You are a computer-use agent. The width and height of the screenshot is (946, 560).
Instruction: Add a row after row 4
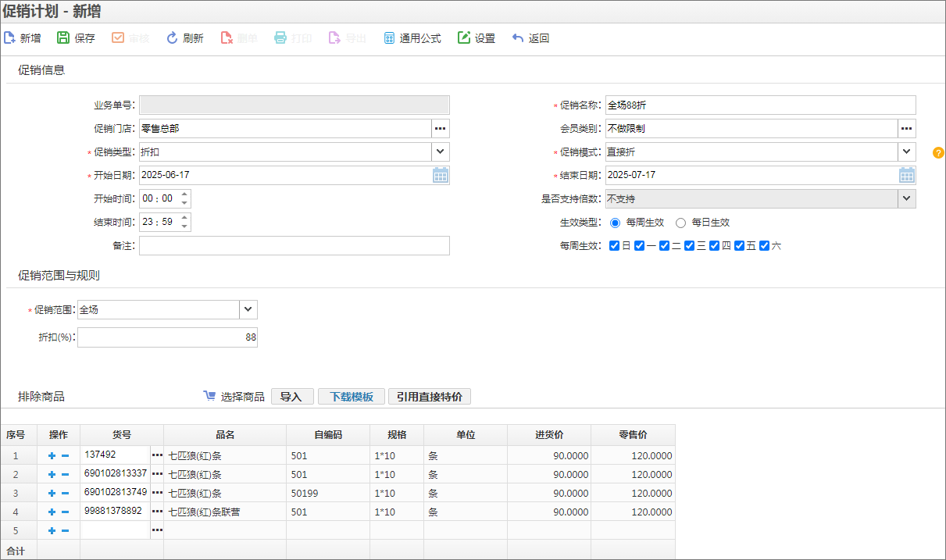point(52,512)
